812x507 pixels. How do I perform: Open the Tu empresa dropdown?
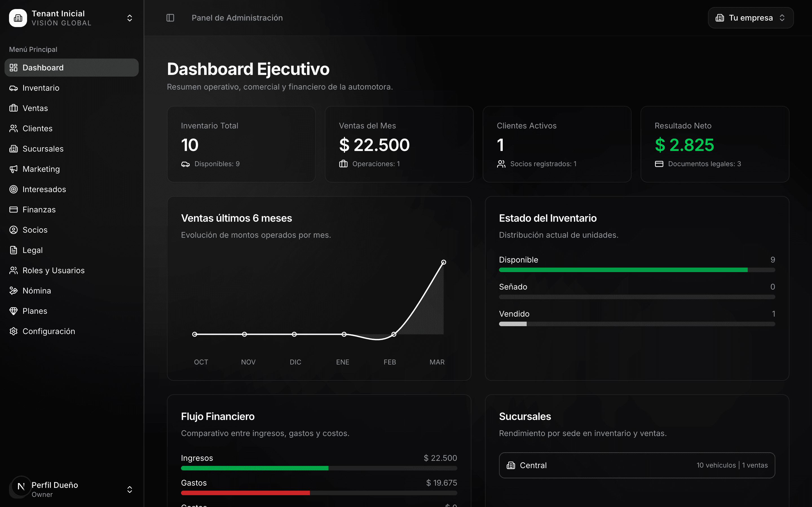(x=750, y=18)
